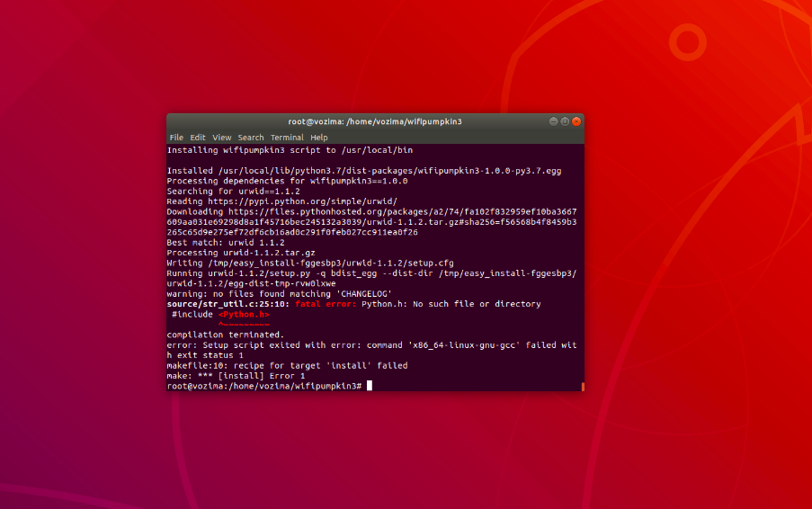This screenshot has width=812, height=509.
Task: Close the terminal window
Action: coord(576,121)
